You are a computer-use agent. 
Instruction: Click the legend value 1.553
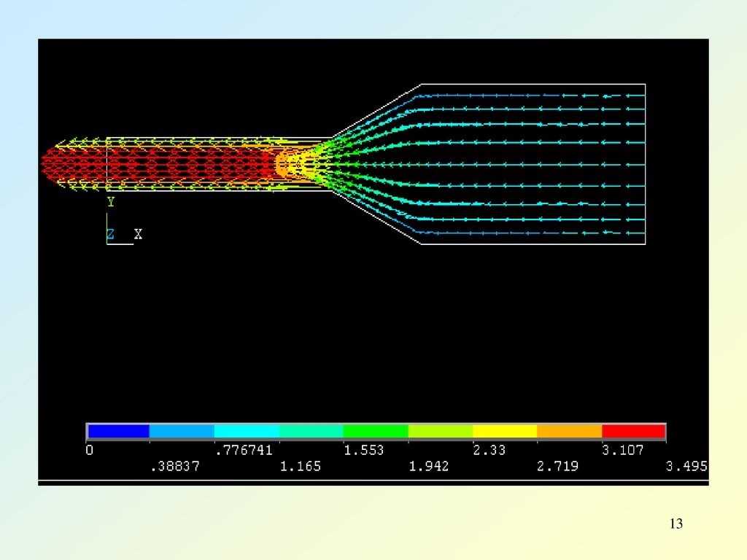(363, 450)
